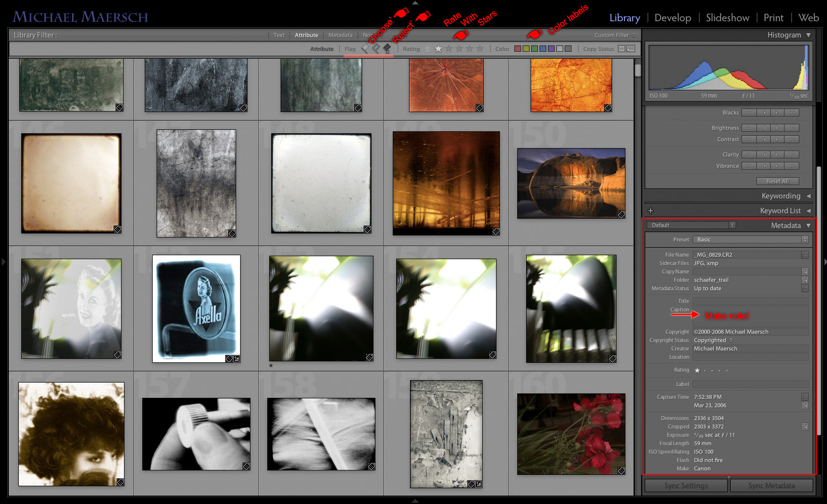Click the first star in the Rating filter

point(438,48)
